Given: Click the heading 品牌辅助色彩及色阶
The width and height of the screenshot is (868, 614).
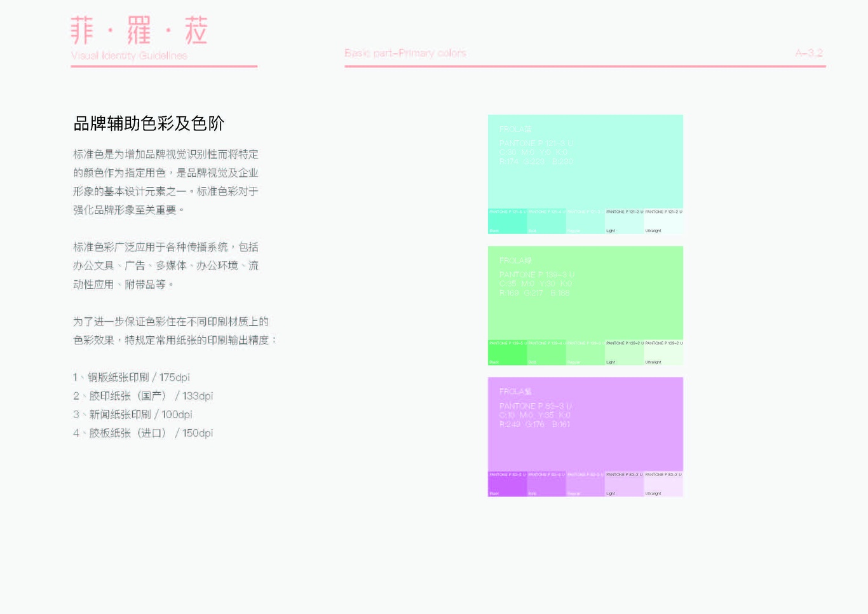Looking at the screenshot, I should (149, 123).
